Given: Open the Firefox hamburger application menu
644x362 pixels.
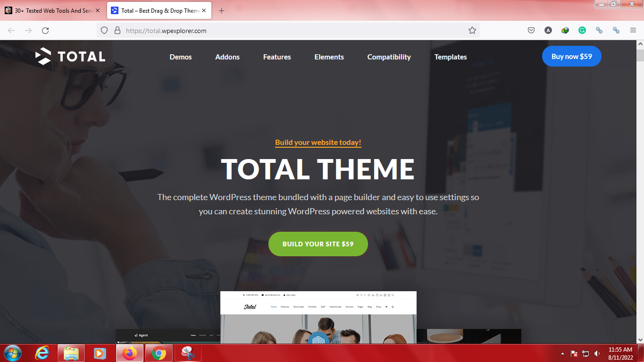Looking at the screenshot, I should click(x=633, y=31).
